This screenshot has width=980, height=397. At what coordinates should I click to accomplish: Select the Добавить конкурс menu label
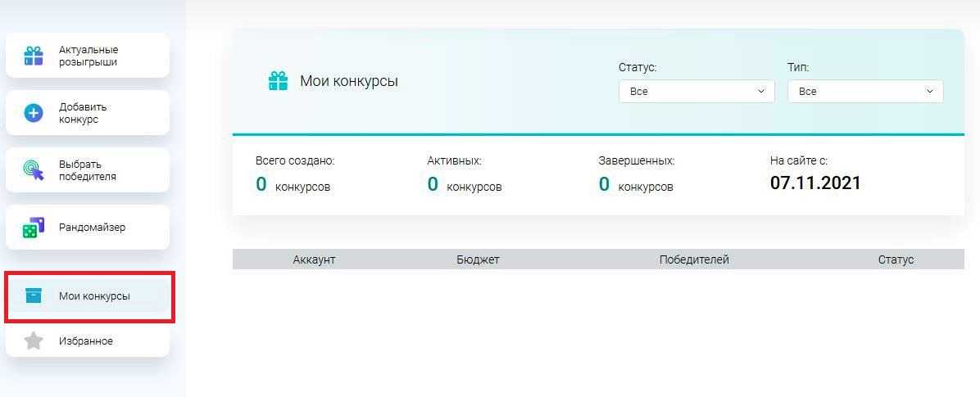point(83,113)
